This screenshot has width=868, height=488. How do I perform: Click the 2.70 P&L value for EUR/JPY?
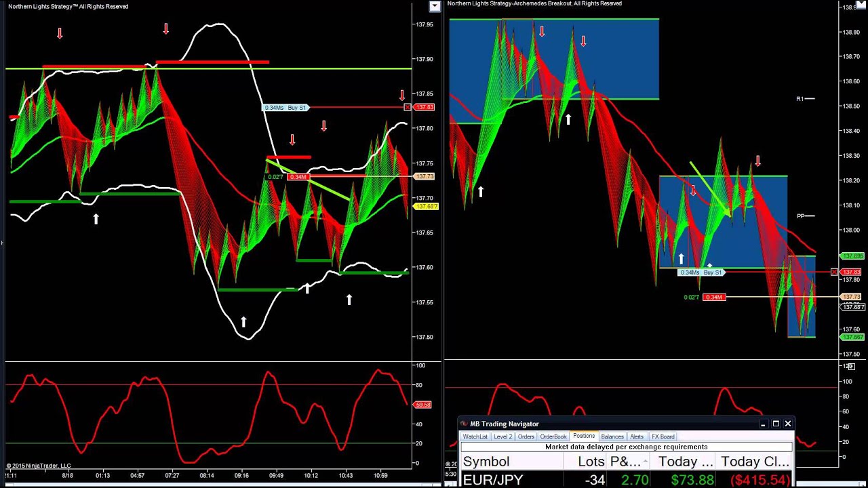[x=635, y=480]
